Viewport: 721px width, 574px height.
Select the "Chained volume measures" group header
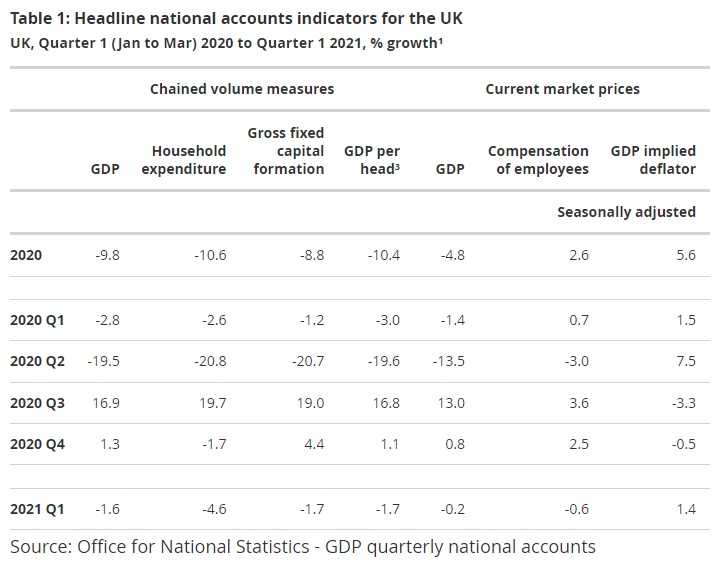coord(242,89)
